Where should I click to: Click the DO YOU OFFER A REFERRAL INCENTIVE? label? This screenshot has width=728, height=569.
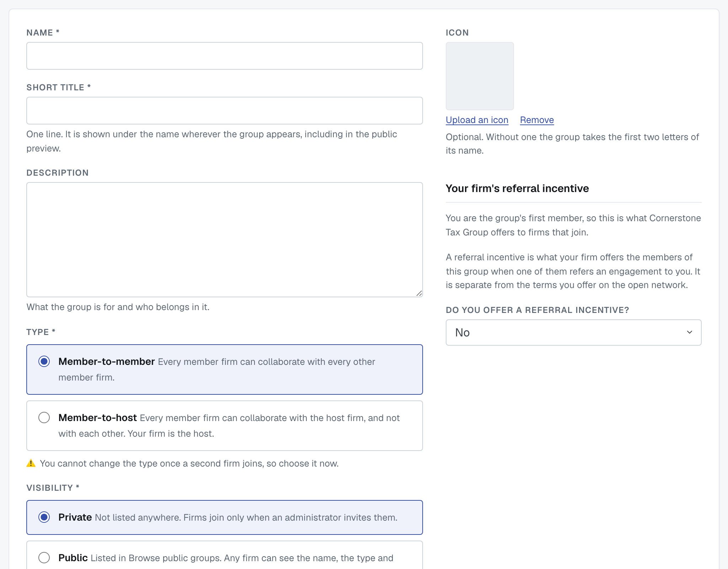537,310
